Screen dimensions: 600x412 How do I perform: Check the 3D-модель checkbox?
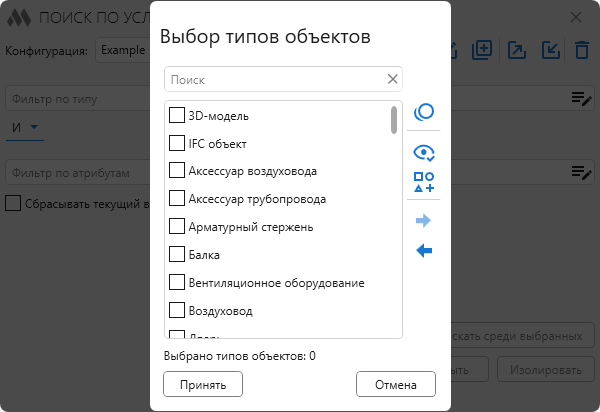tap(177, 115)
